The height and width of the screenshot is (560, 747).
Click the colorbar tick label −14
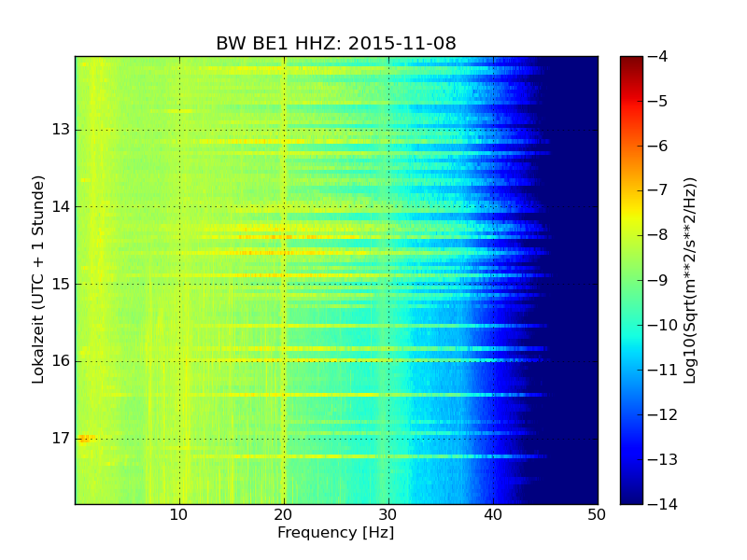663,504
